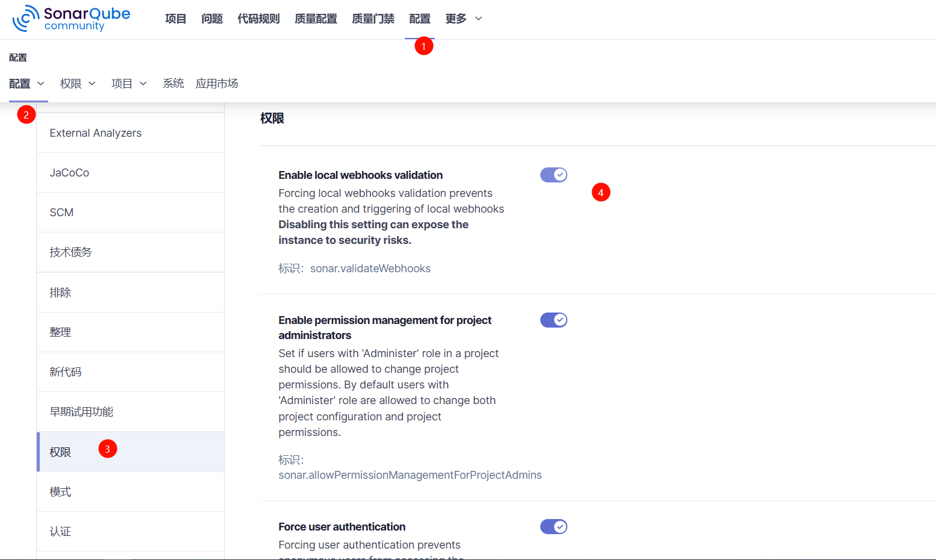Select JaCoCo category in sidebar
Screen dimensions: 936x560
pyautogui.click(x=69, y=173)
